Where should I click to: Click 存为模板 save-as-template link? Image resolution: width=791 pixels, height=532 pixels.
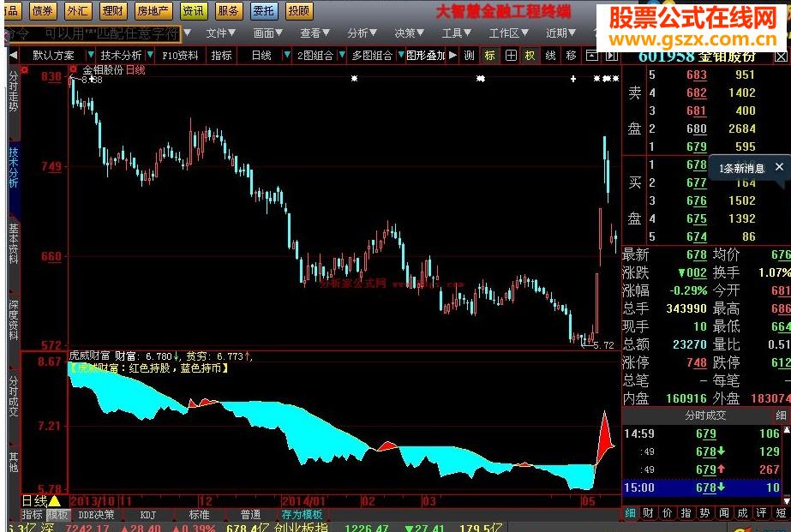pyautogui.click(x=302, y=515)
